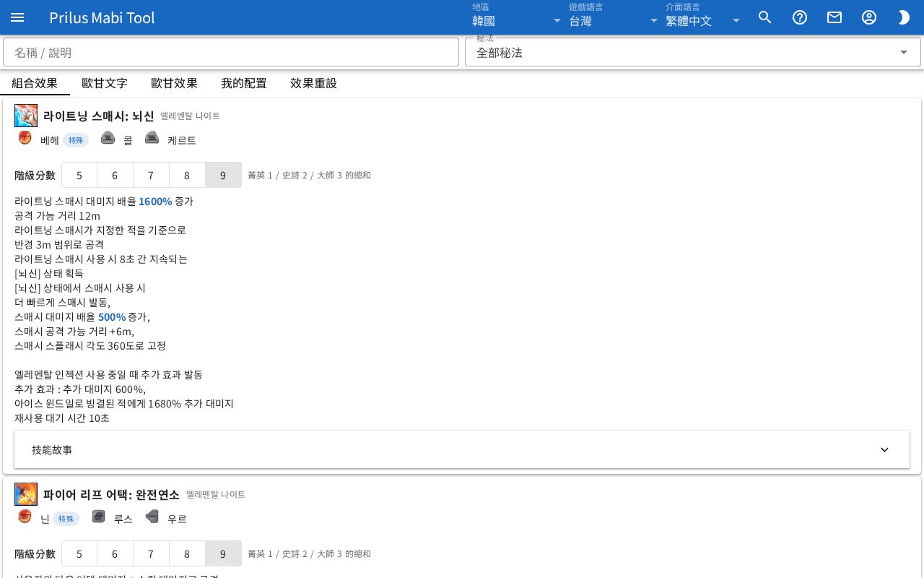This screenshot has height=578, width=924.
Task: Click the mail envelope icon
Action: pos(834,17)
